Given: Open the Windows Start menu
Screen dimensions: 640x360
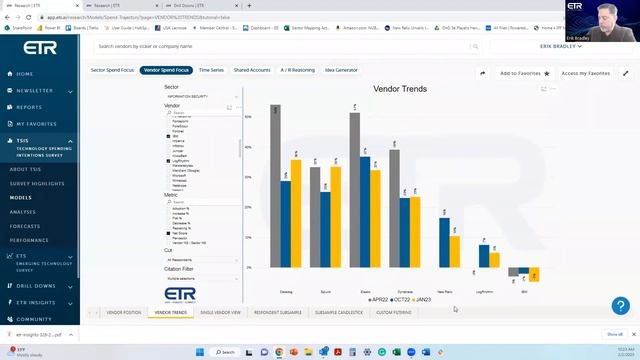Looking at the screenshot, I should [200, 352].
